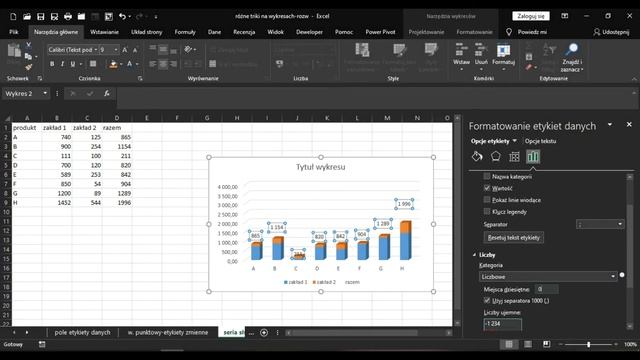The width and height of the screenshot is (640, 360).
Task: Open Effects pentagon tab in format pane
Action: coord(496,156)
